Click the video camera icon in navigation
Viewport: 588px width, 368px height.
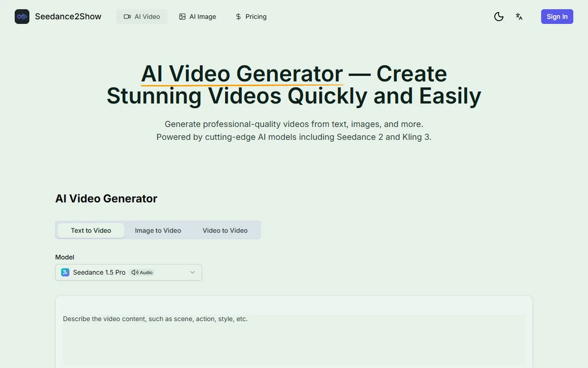[127, 17]
